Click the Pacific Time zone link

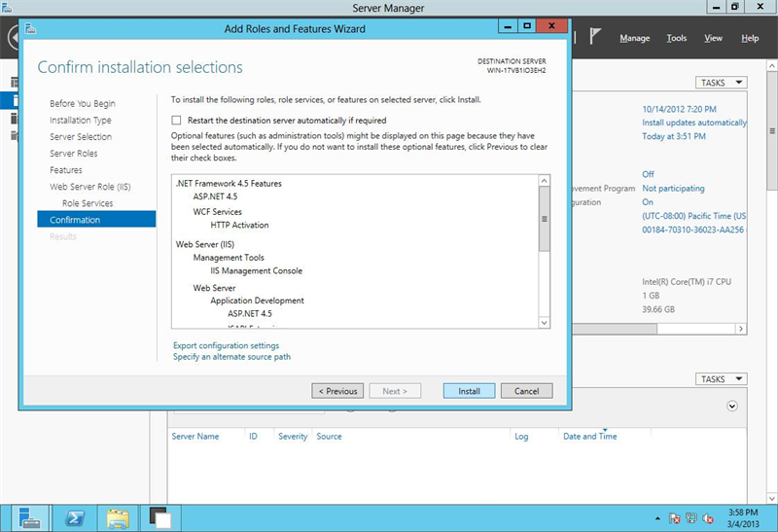click(x=694, y=216)
